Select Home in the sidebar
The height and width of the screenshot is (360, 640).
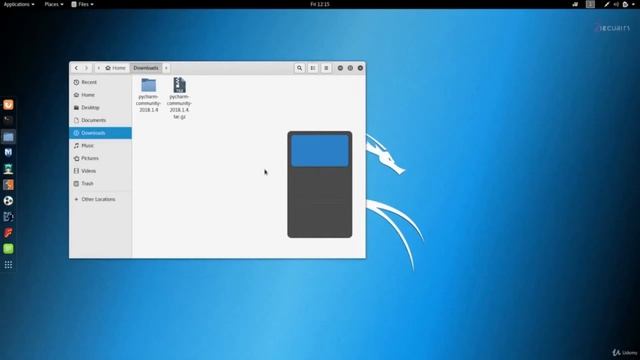(100, 95)
